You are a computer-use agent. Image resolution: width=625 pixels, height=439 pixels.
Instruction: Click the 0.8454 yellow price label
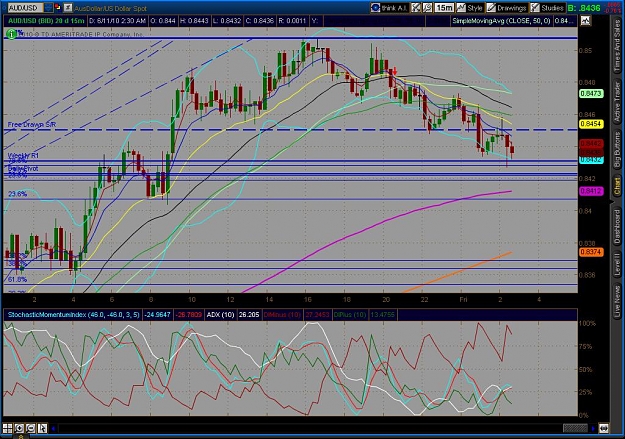pyautogui.click(x=591, y=124)
